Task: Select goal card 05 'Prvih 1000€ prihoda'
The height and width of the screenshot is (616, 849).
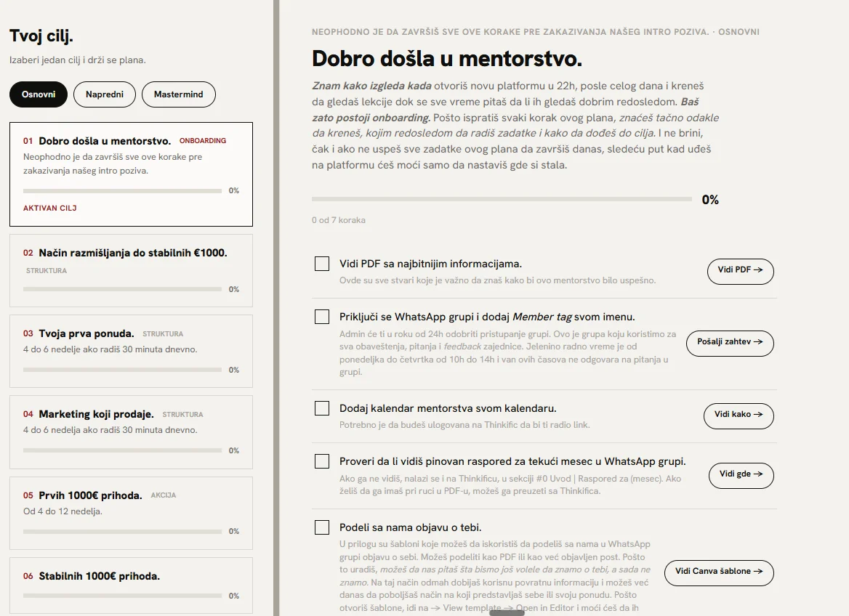Action: [131, 513]
